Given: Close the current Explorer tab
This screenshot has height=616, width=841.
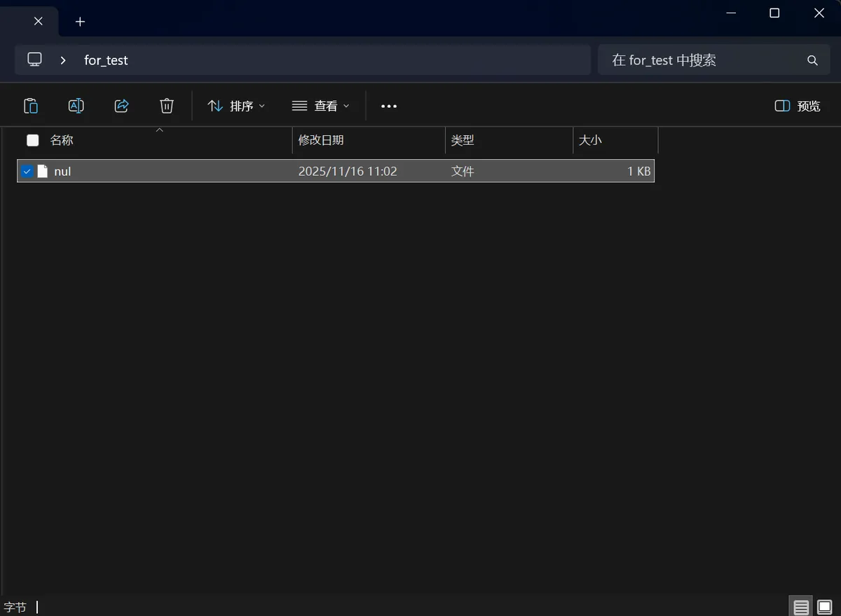Looking at the screenshot, I should (x=39, y=21).
